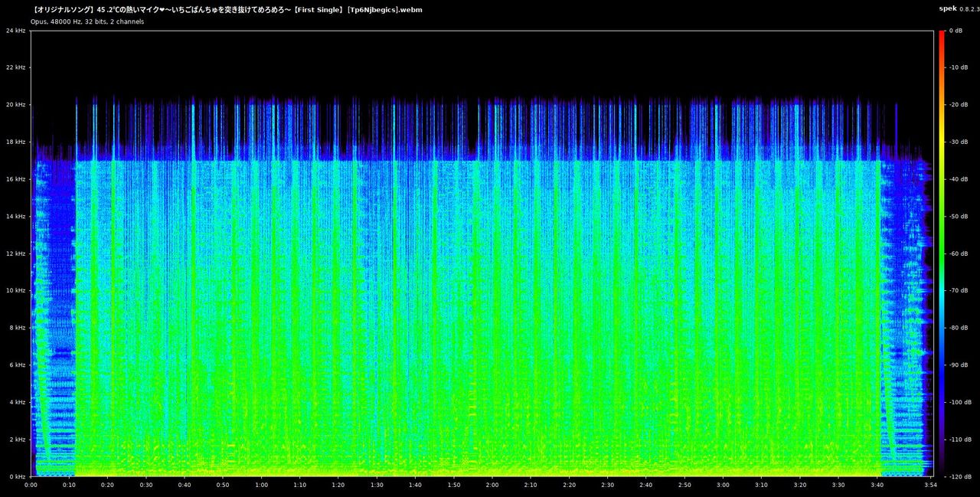
Task: Click the 3:54 end timestamp label
Action: pos(931,485)
